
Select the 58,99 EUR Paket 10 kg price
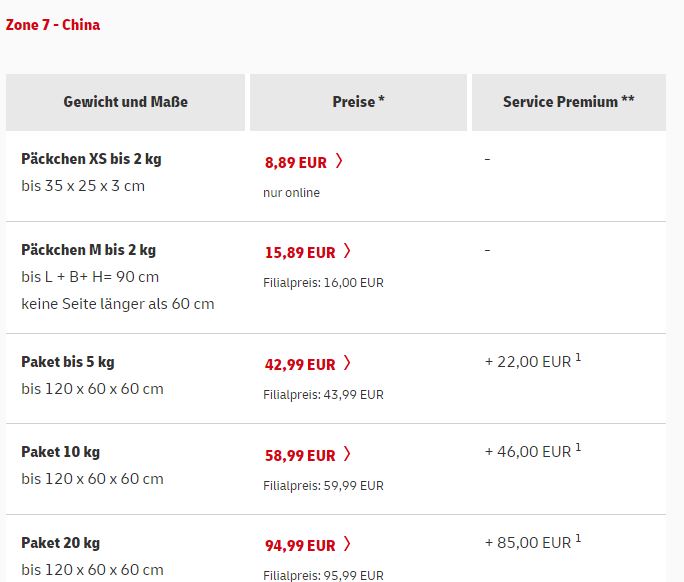300,455
